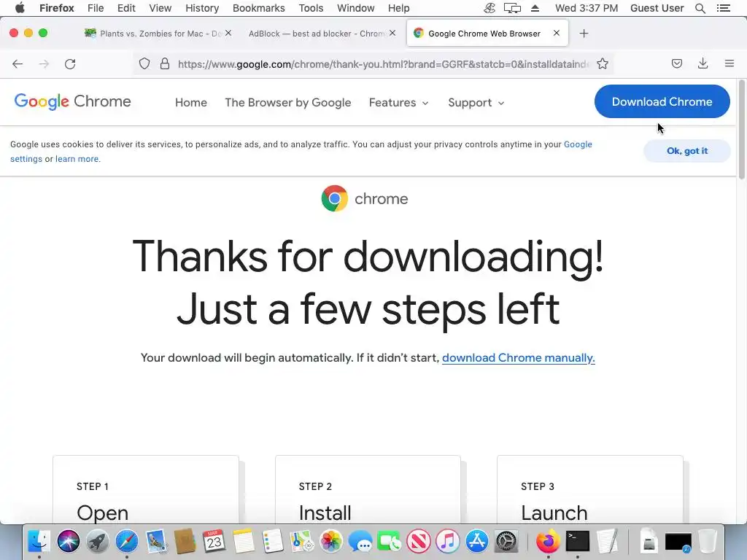Open Messages from the Dock

click(360, 542)
